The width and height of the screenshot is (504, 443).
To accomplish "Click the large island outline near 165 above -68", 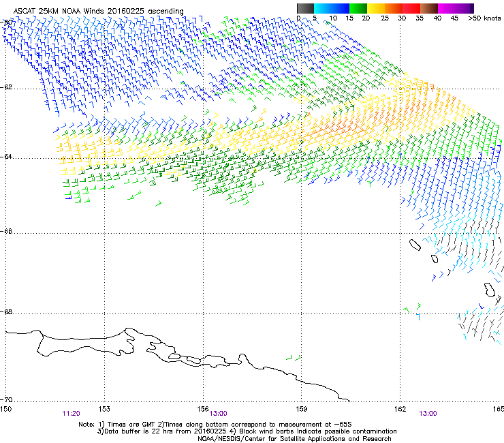I will 490,290.
